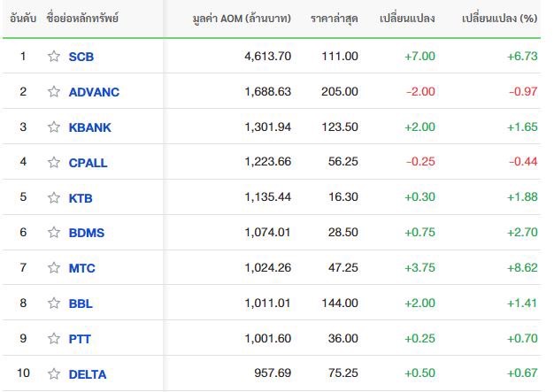View the DELTA stock details
Viewport: 554px width, 392px height.
pos(88,374)
